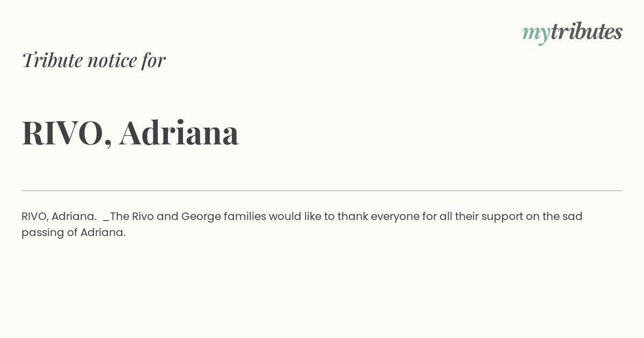The width and height of the screenshot is (644, 338).
Task: Click the underscore before "The Rivo"
Action: pos(106,220)
